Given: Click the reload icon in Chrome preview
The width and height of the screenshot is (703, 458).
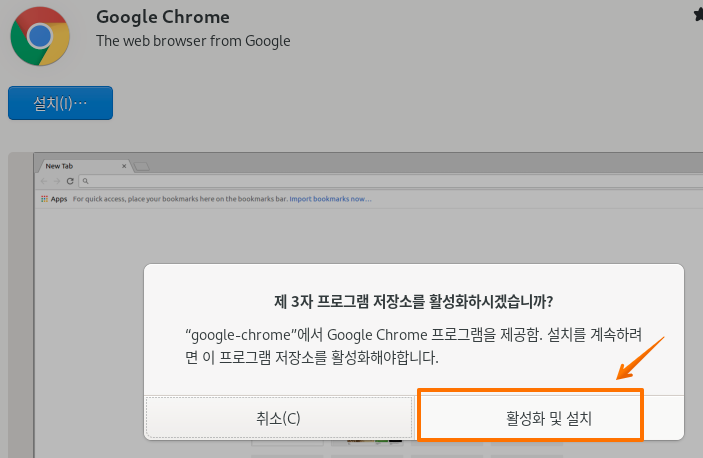Looking at the screenshot, I should (x=70, y=181).
